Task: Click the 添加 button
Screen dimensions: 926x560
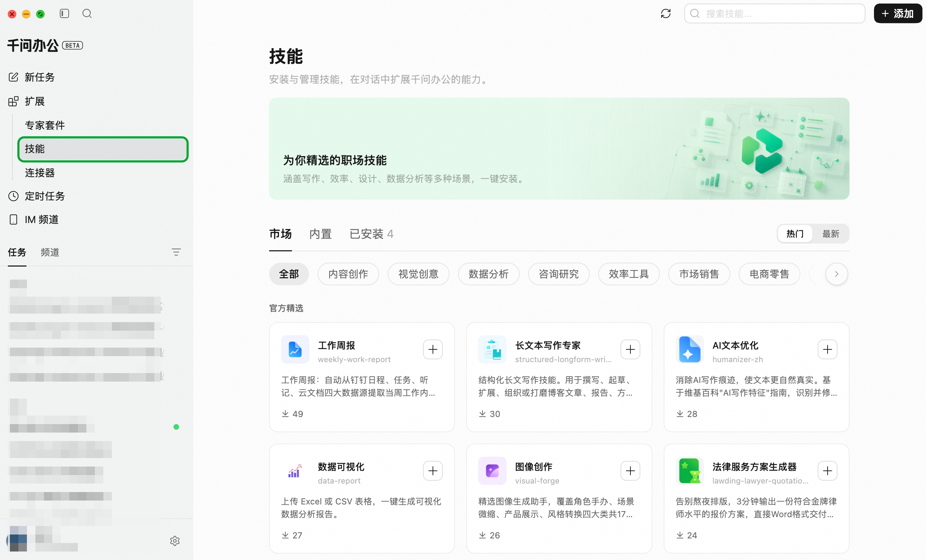Action: 897,13
